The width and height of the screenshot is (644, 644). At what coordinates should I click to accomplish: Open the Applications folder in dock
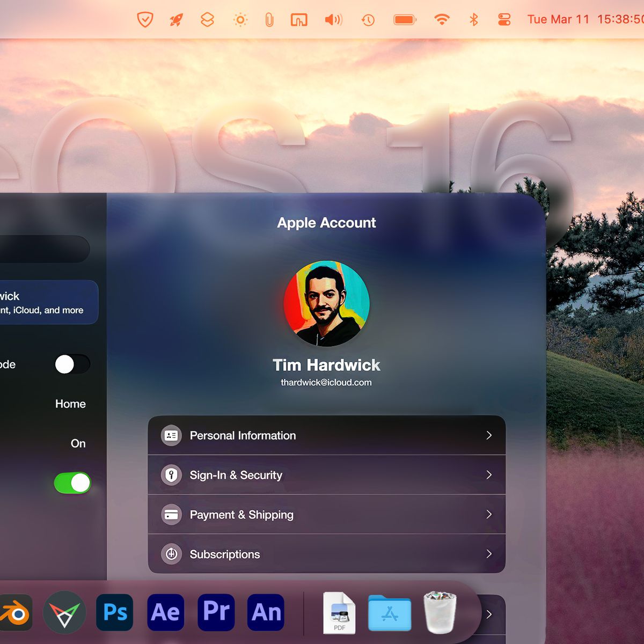pyautogui.click(x=390, y=612)
